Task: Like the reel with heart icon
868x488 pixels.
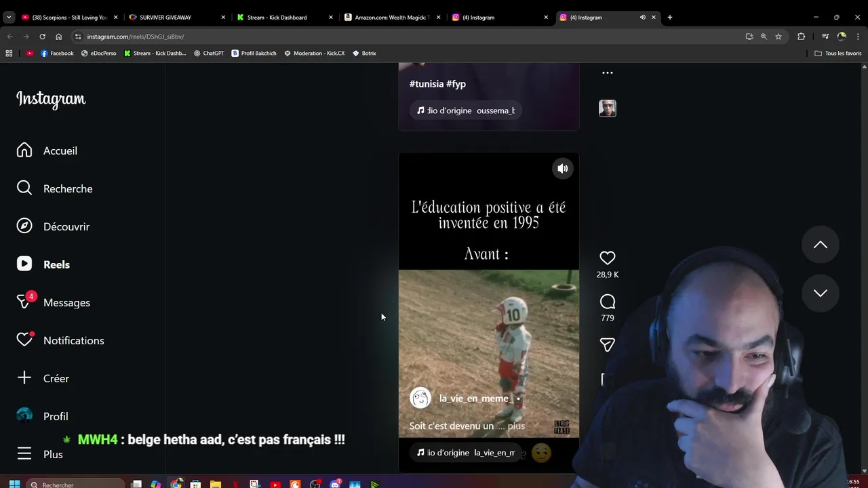Action: coord(608,258)
